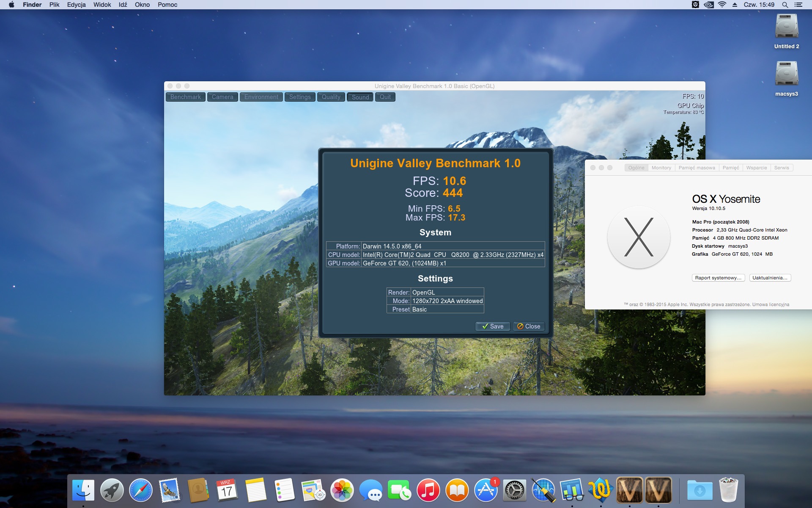Open Wi-Fi status menu
The image size is (812, 508).
click(x=722, y=5)
